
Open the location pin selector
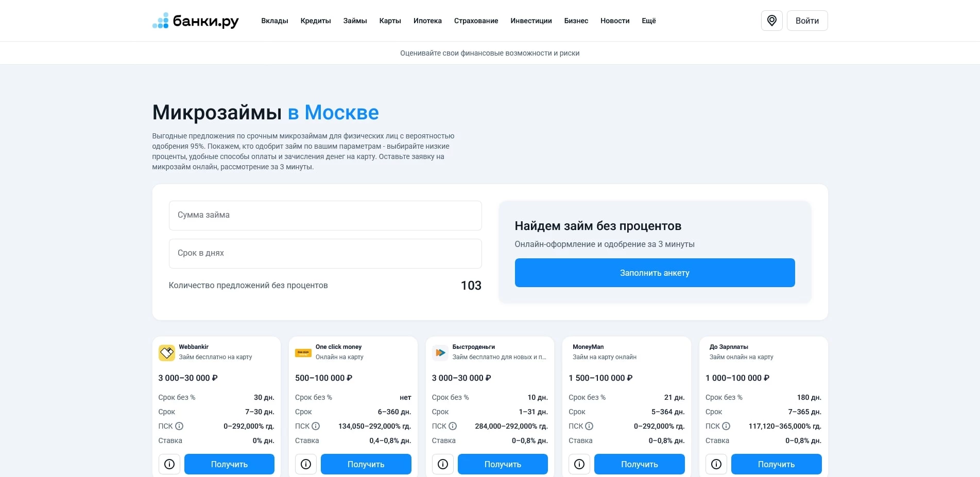point(771,21)
